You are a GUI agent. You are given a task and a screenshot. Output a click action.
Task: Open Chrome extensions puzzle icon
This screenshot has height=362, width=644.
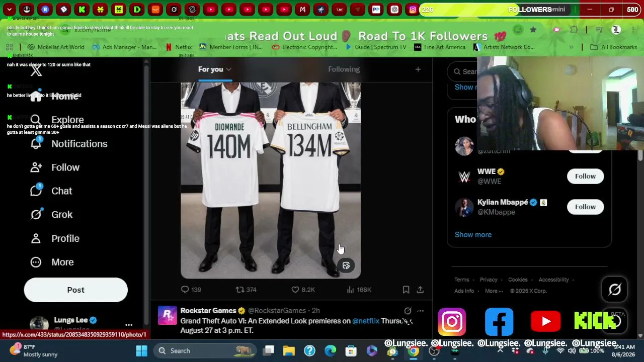pos(574,30)
